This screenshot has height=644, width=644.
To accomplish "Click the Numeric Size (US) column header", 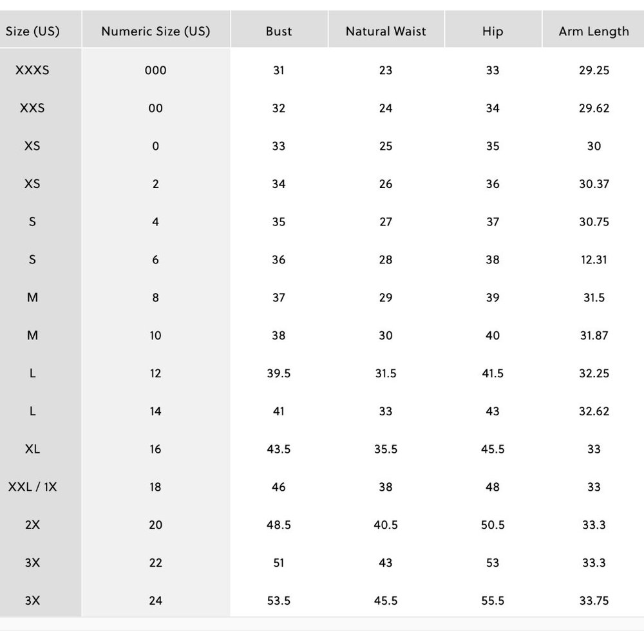I will click(x=156, y=31).
